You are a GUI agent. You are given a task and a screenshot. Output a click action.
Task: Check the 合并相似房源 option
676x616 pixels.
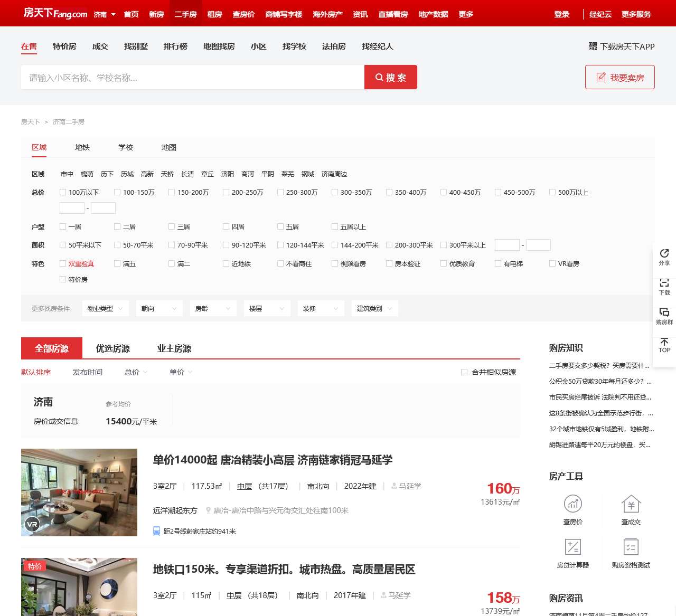(x=464, y=372)
